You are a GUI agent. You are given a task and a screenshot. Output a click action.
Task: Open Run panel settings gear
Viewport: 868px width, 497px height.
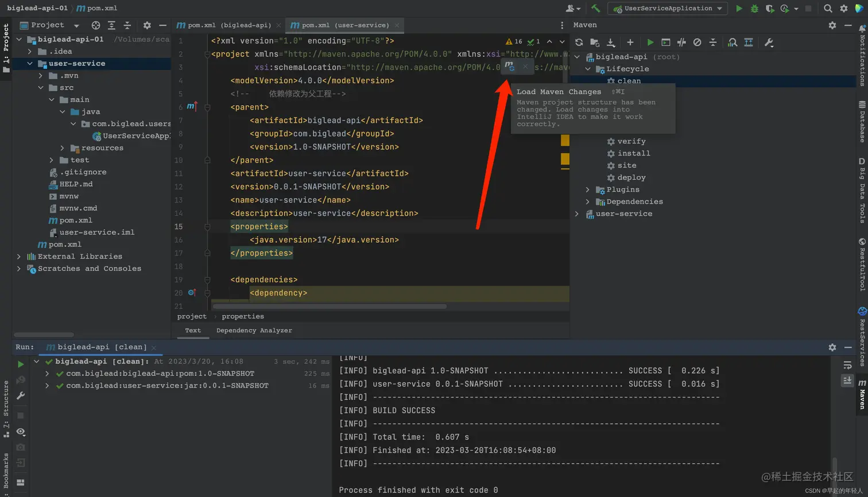[832, 347]
